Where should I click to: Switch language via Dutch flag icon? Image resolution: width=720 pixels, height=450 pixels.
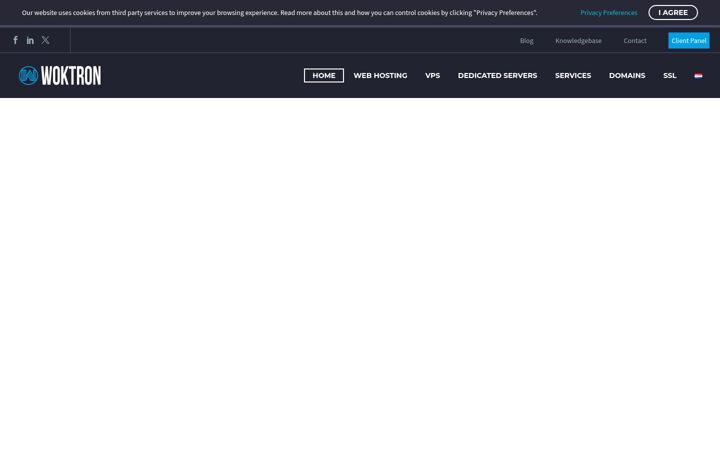[698, 76]
